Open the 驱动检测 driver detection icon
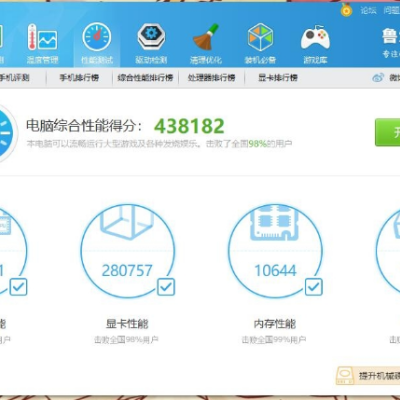The width and height of the screenshot is (400, 400). pyautogui.click(x=151, y=37)
